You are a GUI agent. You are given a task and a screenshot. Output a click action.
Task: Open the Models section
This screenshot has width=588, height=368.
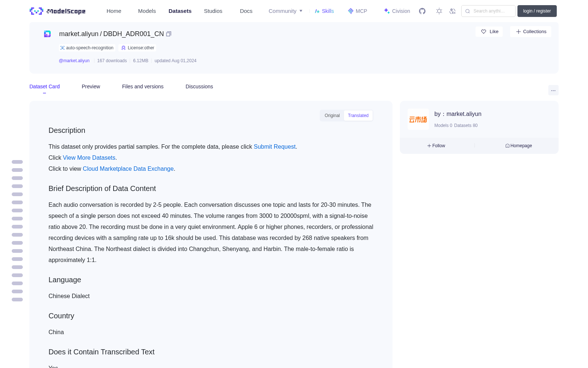147,11
